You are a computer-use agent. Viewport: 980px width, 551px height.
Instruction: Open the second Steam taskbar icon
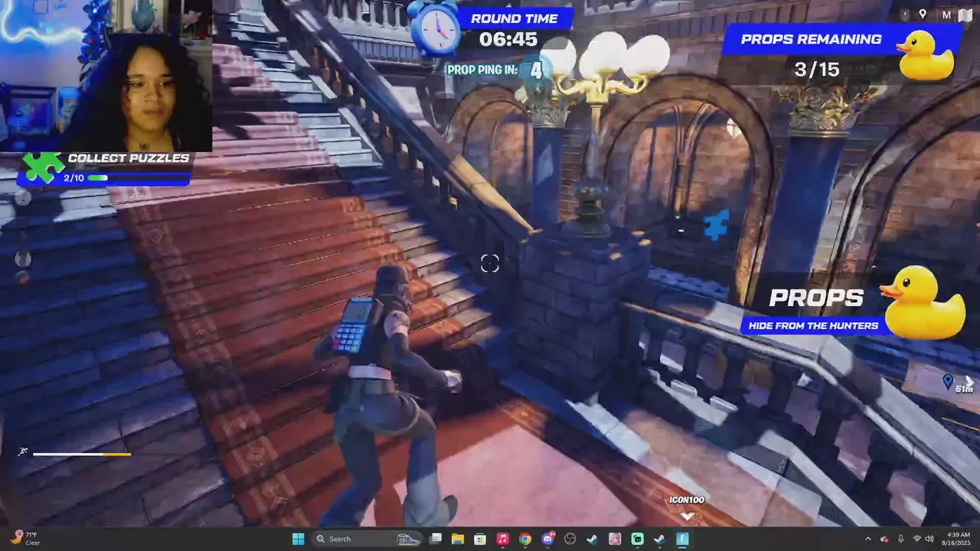tap(659, 539)
